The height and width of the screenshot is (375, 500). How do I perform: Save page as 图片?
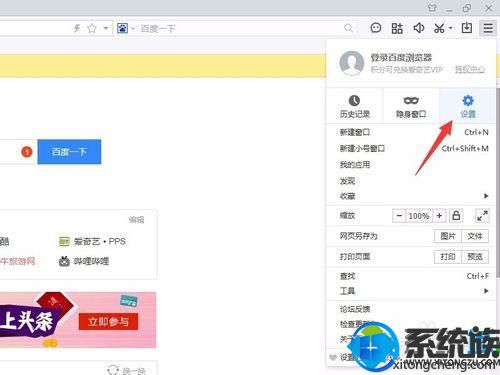pyautogui.click(x=448, y=236)
